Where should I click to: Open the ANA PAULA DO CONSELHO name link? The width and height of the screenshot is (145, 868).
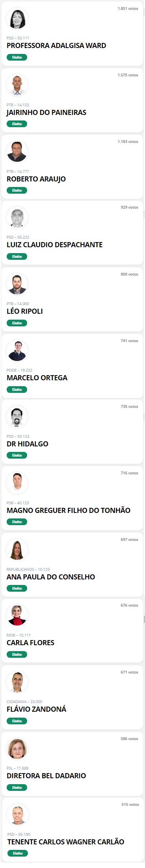pos(51,577)
